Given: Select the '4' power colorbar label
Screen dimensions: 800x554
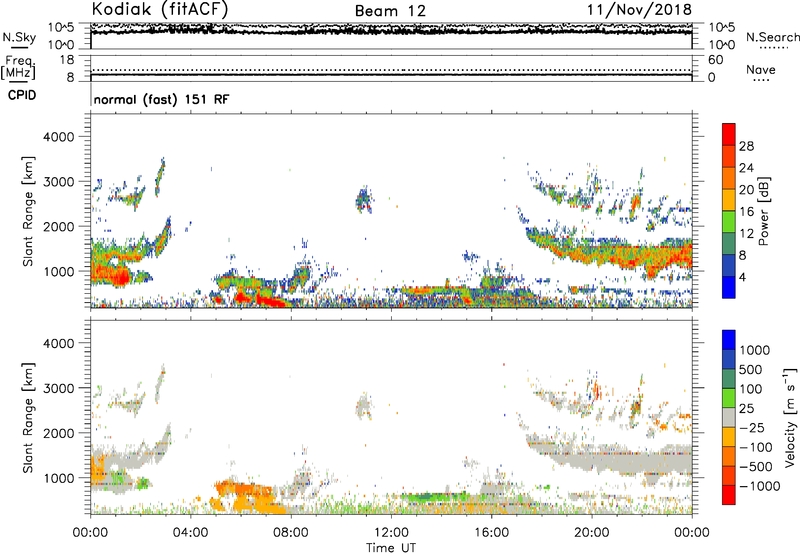Looking at the screenshot, I should (x=742, y=277).
